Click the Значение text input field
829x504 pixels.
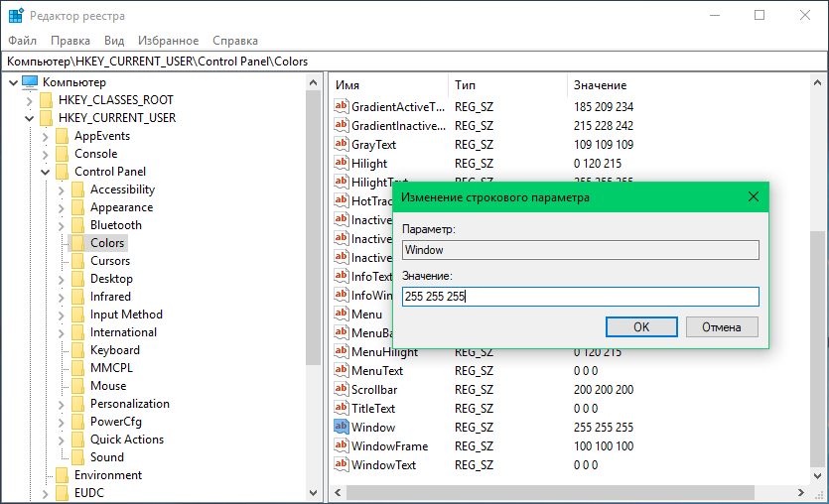click(580, 297)
